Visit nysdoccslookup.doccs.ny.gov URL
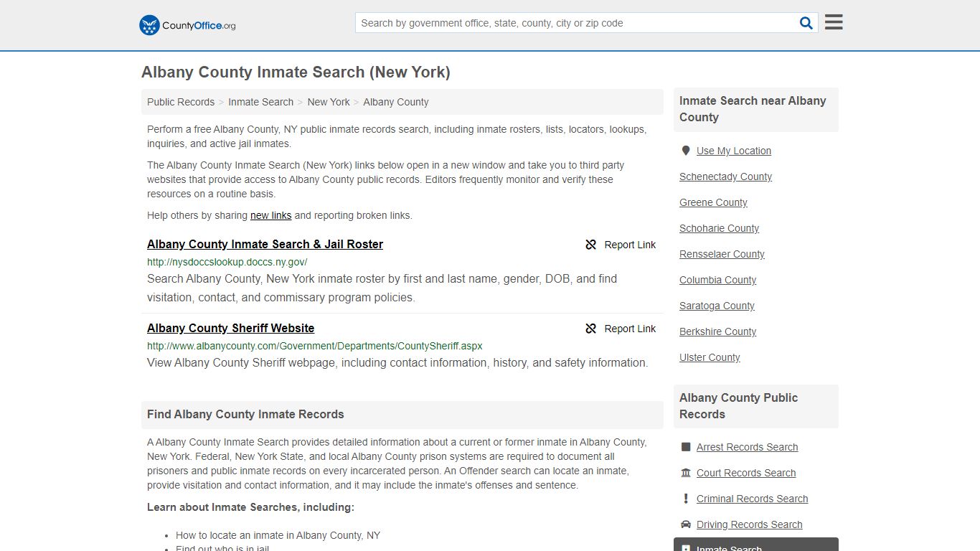This screenshot has height=551, width=980. pyautogui.click(x=227, y=262)
